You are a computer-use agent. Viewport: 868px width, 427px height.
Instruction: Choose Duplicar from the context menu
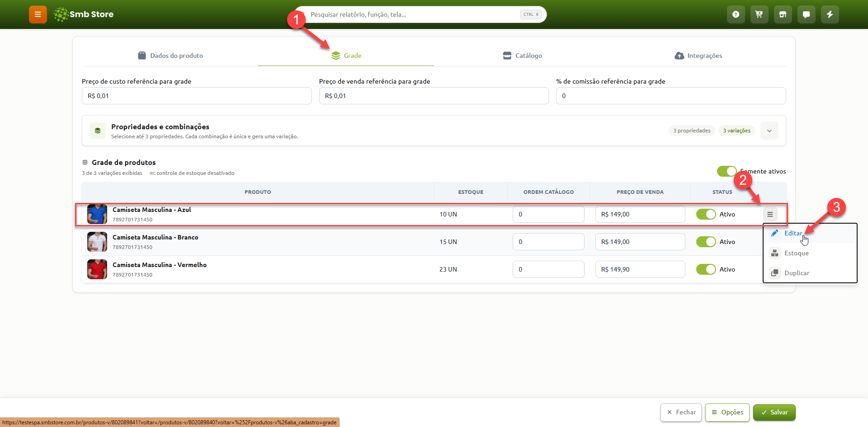[x=810, y=273]
